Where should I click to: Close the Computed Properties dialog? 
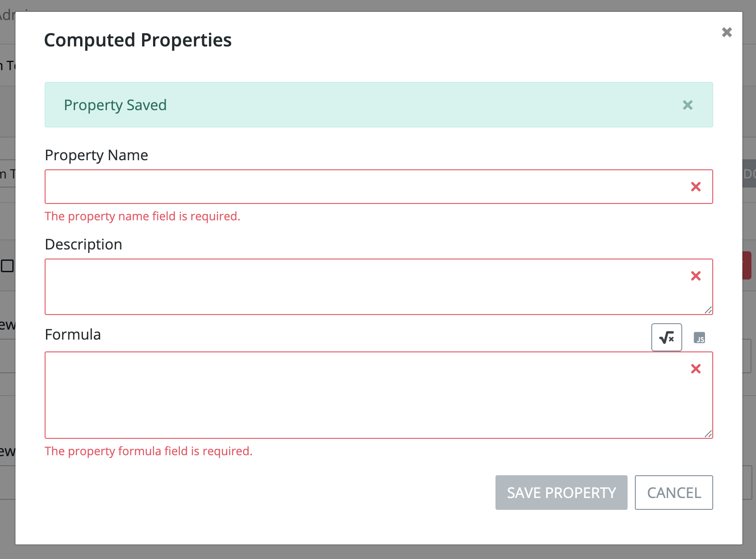click(x=727, y=32)
